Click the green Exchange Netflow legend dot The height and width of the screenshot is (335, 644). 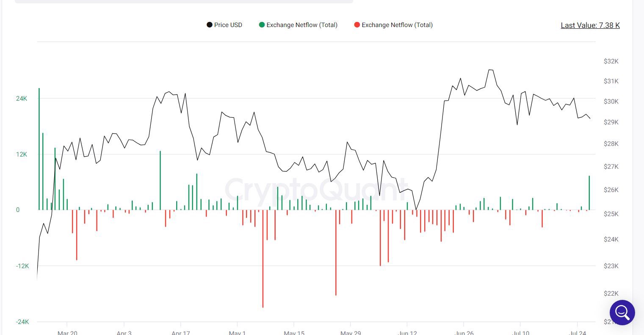tap(262, 25)
